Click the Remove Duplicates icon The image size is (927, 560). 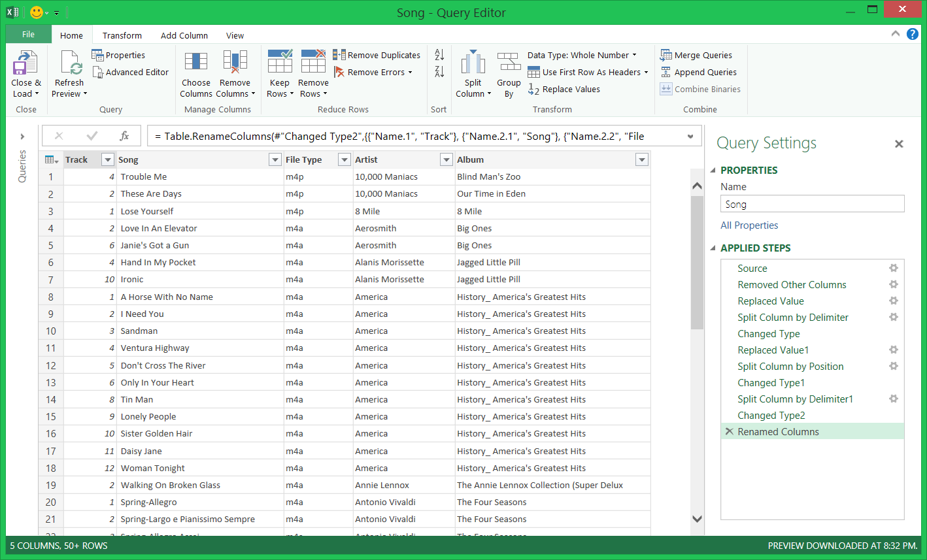pyautogui.click(x=339, y=56)
